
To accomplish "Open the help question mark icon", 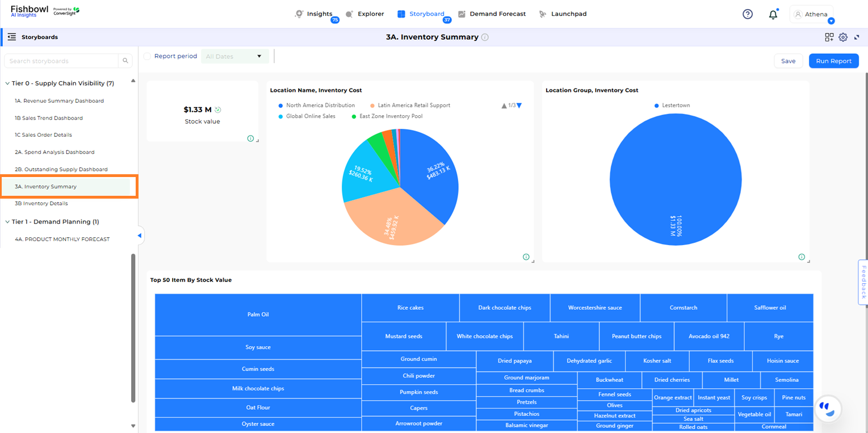I will coord(747,14).
